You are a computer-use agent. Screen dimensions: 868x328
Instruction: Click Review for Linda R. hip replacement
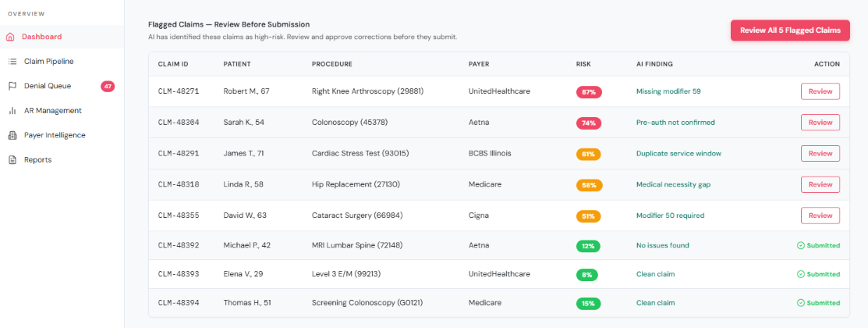pos(820,184)
